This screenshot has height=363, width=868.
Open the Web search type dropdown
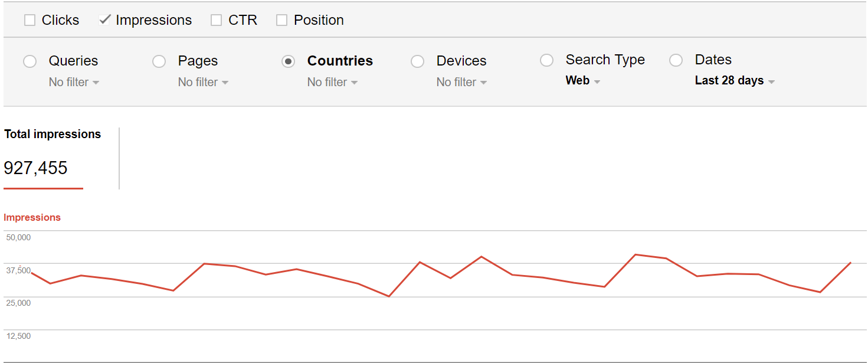click(x=582, y=81)
